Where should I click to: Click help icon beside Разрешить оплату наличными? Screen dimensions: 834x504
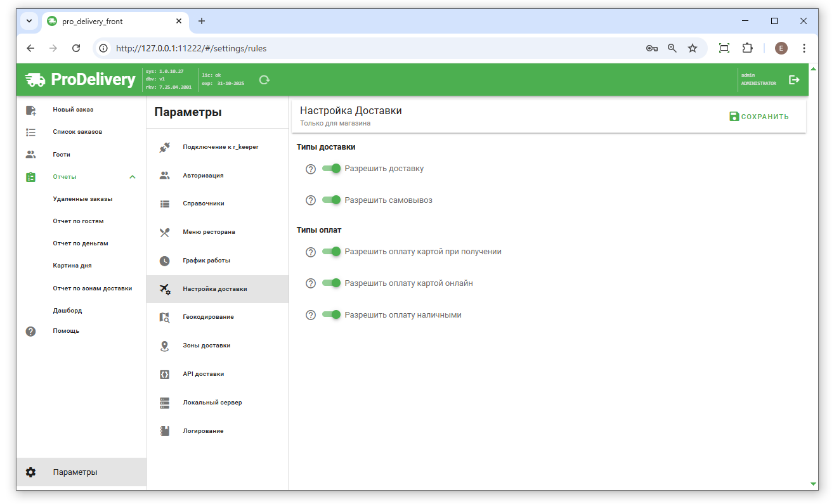[x=311, y=315]
